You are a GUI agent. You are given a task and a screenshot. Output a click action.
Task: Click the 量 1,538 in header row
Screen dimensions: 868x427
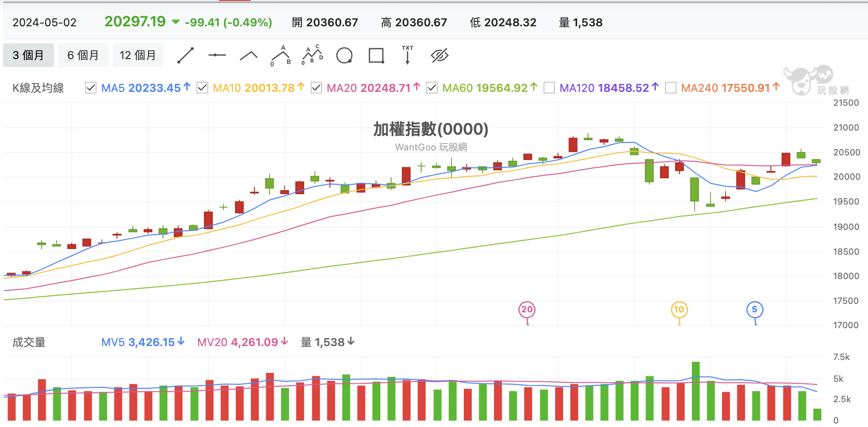(x=580, y=22)
